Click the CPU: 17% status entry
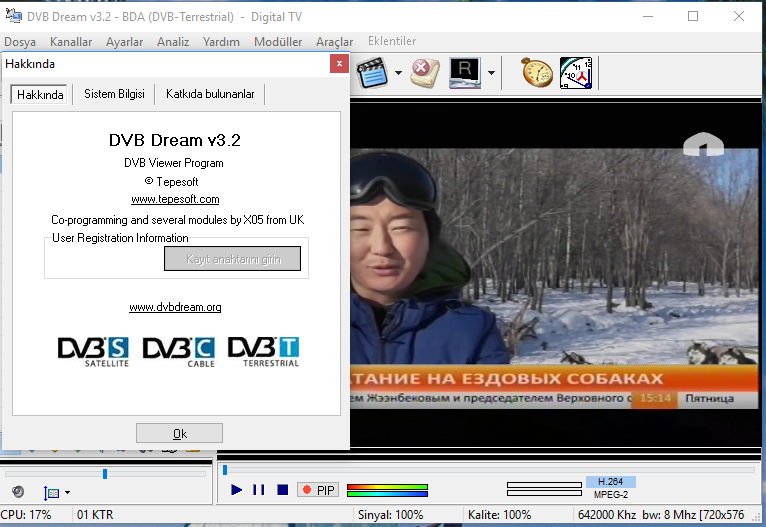 26,515
